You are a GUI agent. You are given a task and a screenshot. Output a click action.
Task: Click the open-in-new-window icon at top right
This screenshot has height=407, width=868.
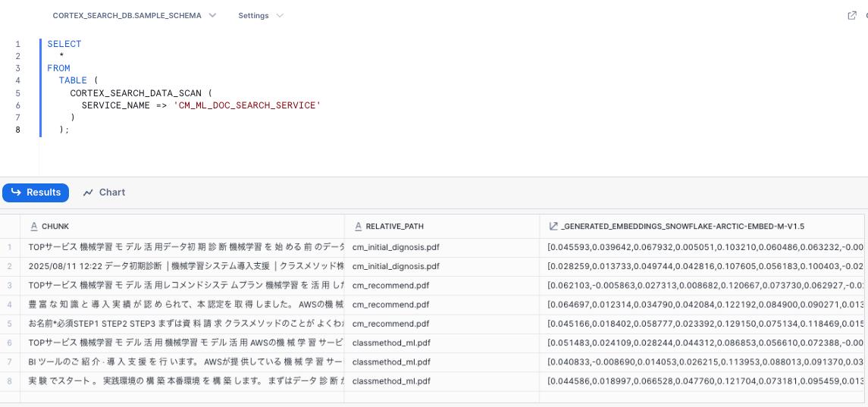[x=852, y=15]
